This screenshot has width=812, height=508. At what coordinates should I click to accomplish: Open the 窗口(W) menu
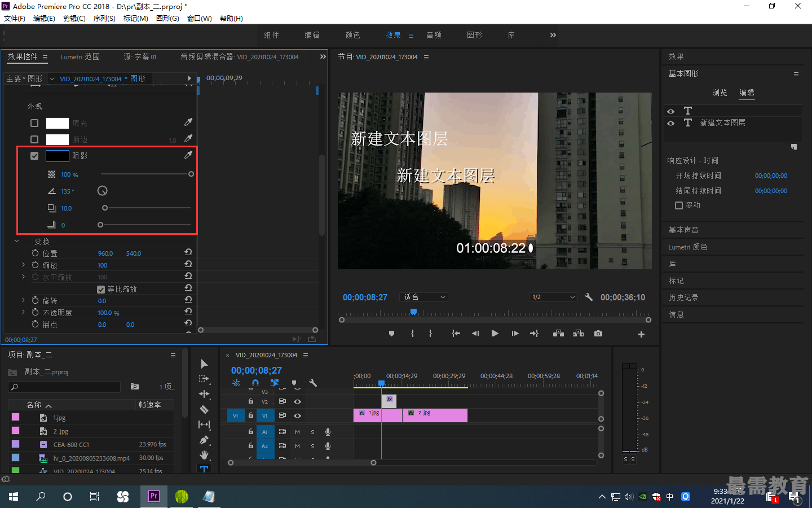tap(200, 19)
